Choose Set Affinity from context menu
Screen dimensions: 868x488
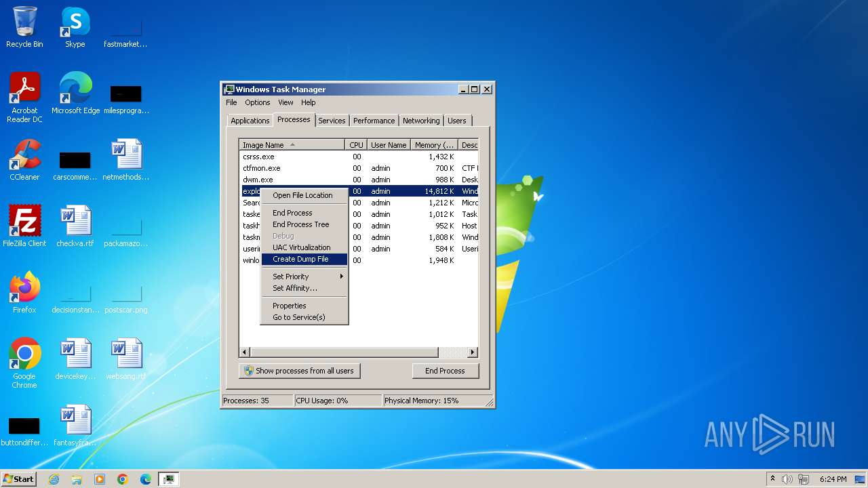(304, 288)
